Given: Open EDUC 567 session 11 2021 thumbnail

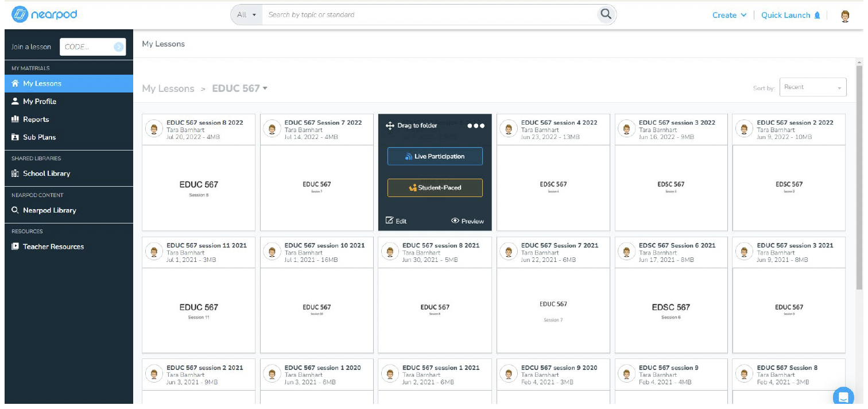Looking at the screenshot, I should click(199, 310).
